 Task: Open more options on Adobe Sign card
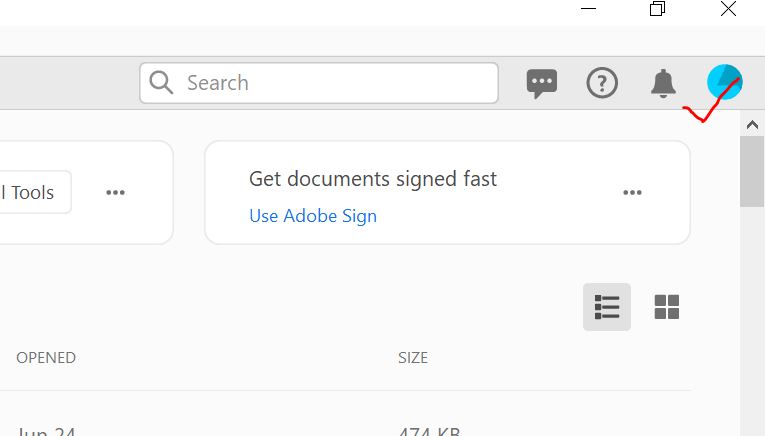pos(632,192)
